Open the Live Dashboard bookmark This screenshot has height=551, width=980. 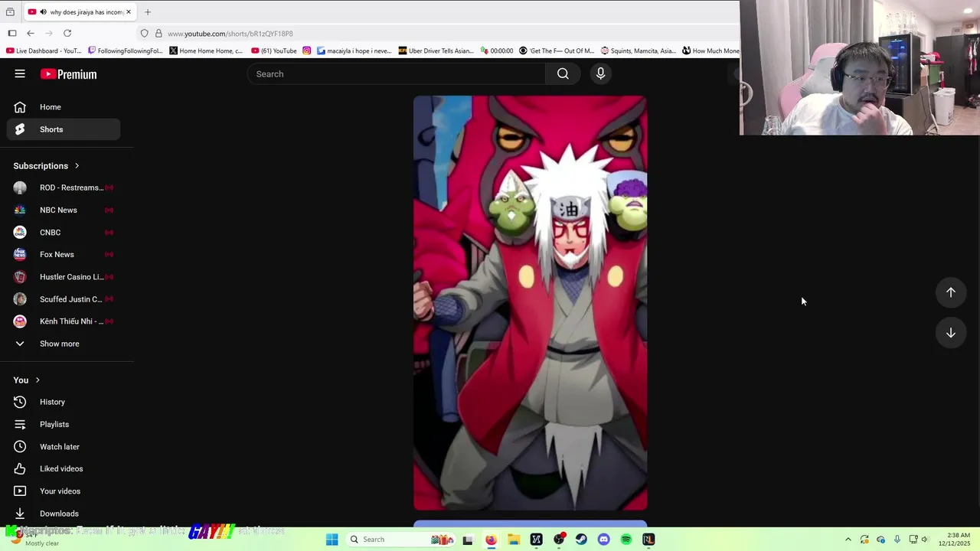click(44, 51)
